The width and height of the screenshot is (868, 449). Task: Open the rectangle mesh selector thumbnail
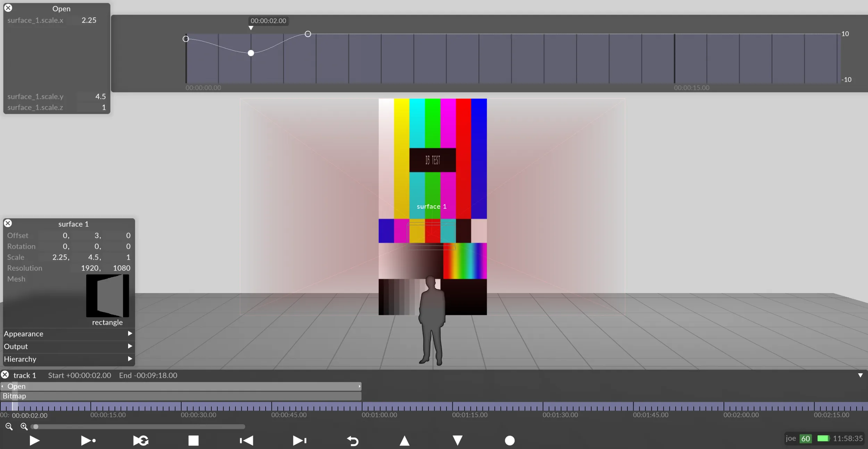click(x=107, y=296)
